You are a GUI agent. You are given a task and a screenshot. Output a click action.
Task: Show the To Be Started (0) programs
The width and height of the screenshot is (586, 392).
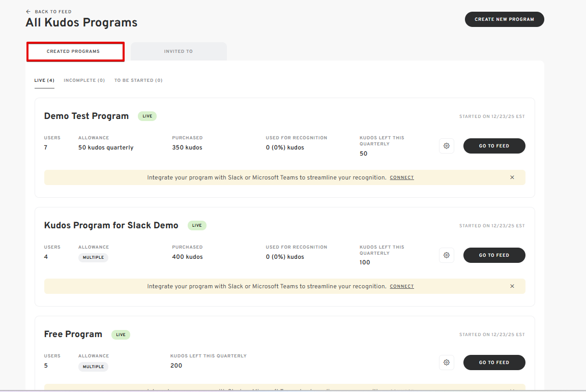click(138, 80)
